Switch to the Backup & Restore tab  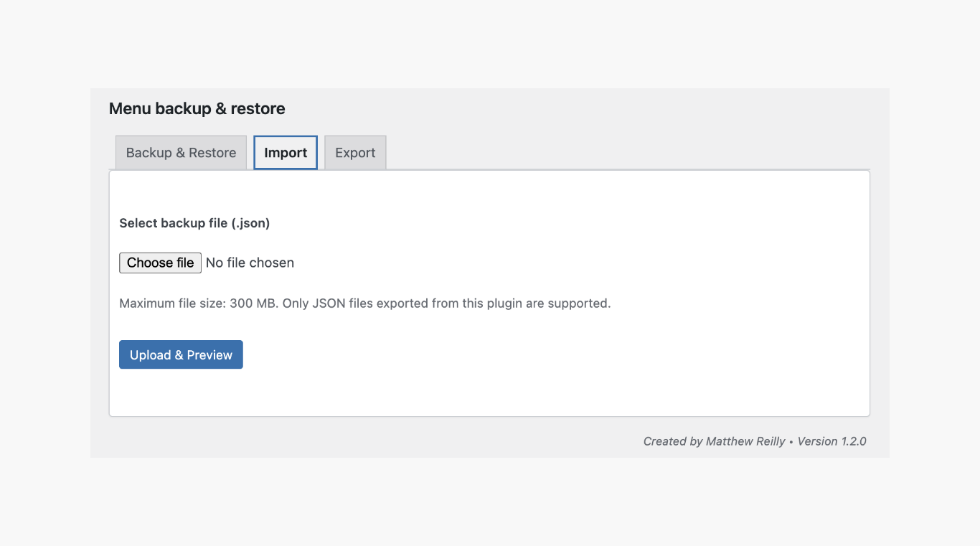[181, 153]
